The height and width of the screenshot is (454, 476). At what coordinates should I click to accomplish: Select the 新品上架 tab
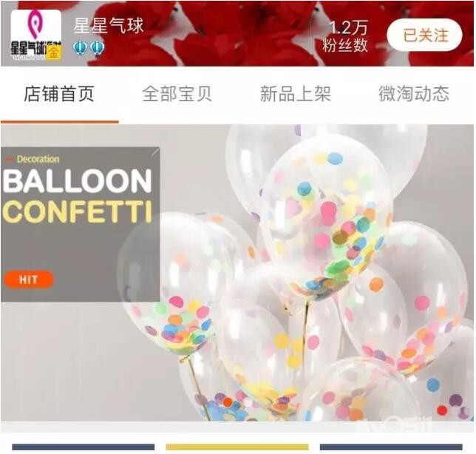(295, 94)
